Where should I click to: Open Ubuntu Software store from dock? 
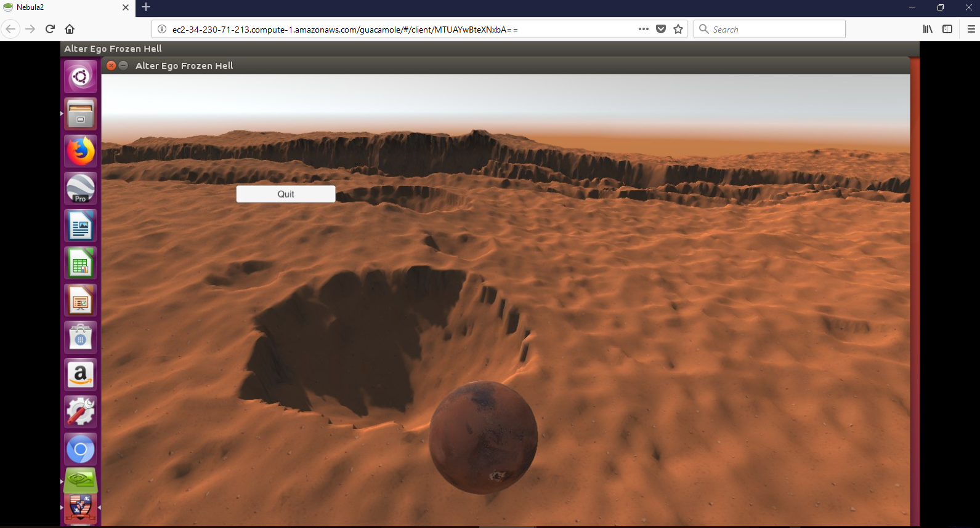point(81,337)
